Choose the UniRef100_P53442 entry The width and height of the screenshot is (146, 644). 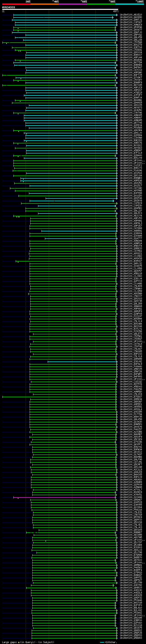[x=131, y=613]
